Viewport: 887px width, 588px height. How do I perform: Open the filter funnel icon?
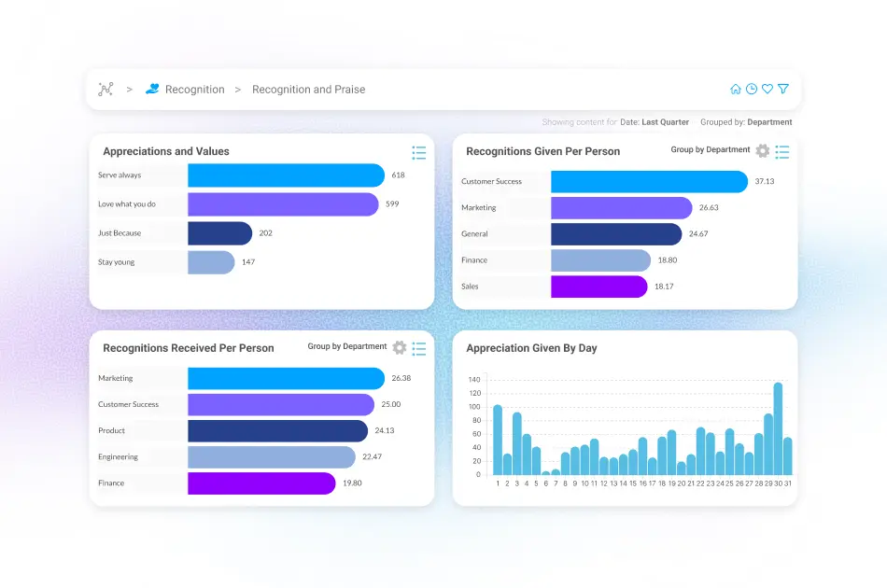(x=782, y=89)
